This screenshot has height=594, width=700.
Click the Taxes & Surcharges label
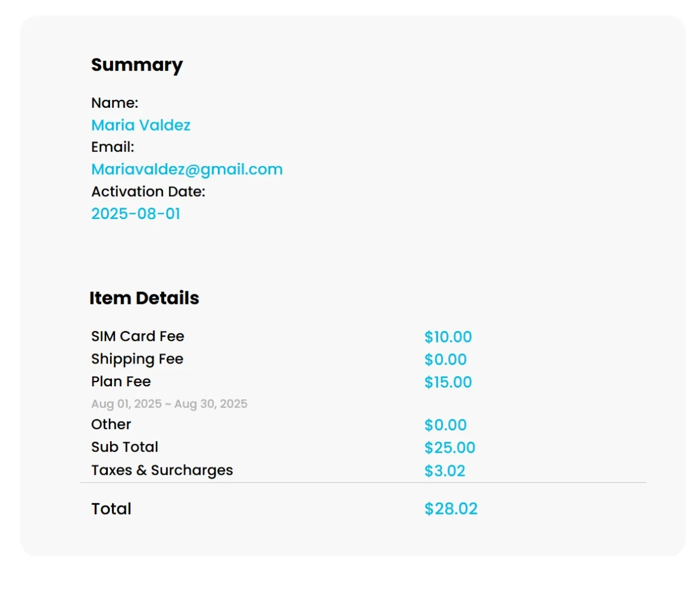pos(162,470)
